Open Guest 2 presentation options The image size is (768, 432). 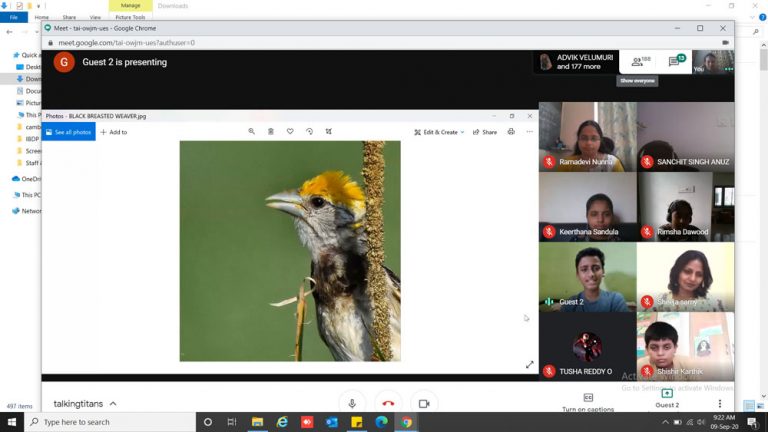pos(667,398)
